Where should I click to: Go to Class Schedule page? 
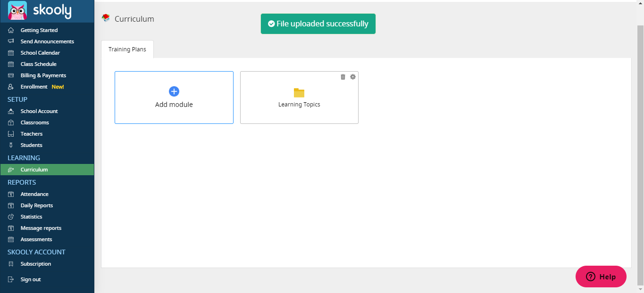tap(39, 64)
